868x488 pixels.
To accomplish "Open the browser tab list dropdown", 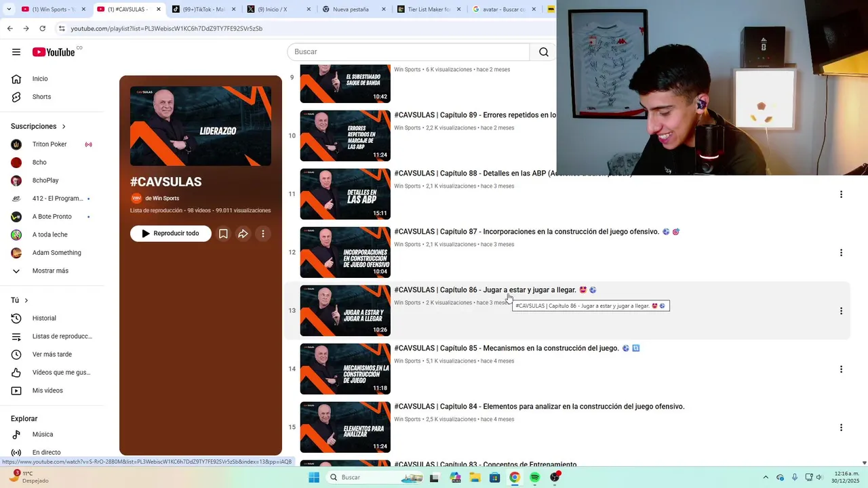I will pyautogui.click(x=9, y=9).
